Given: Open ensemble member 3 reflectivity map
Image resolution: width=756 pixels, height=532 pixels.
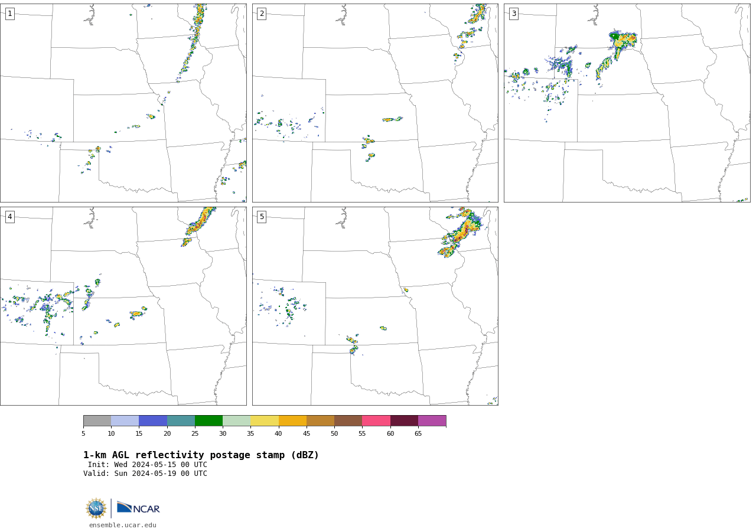Looking at the screenshot, I should 627,103.
